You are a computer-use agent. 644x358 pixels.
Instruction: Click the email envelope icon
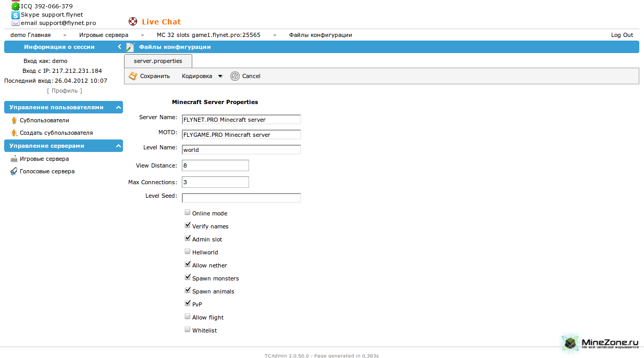tap(16, 23)
